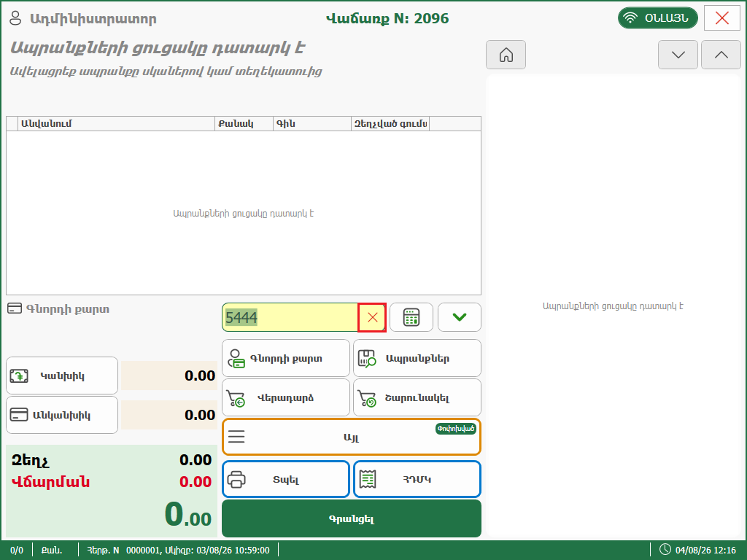This screenshot has height=560, width=747.
Task: Open the calculator keypad icon
Action: tap(411, 317)
